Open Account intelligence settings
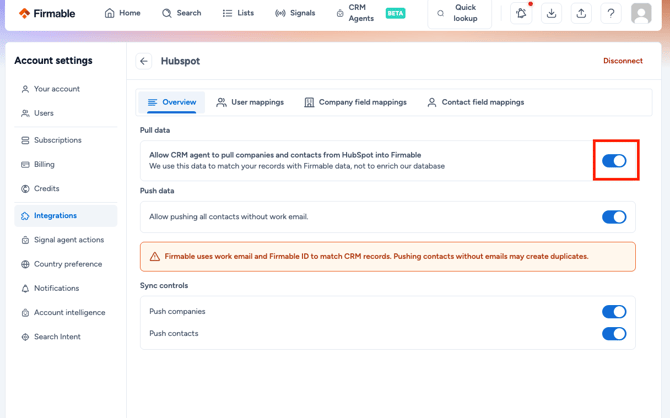Screen dimensions: 670x418 pyautogui.click(x=66, y=312)
